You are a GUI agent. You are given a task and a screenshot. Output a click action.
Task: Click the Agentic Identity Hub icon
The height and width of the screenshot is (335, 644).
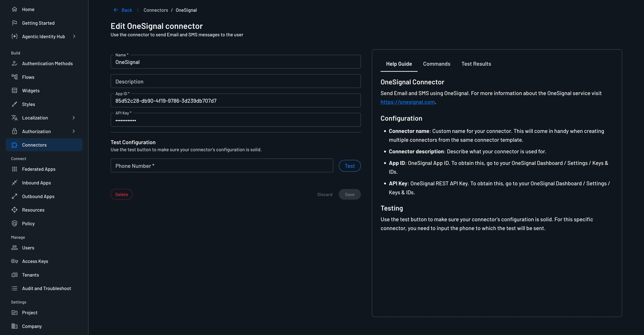click(x=15, y=36)
